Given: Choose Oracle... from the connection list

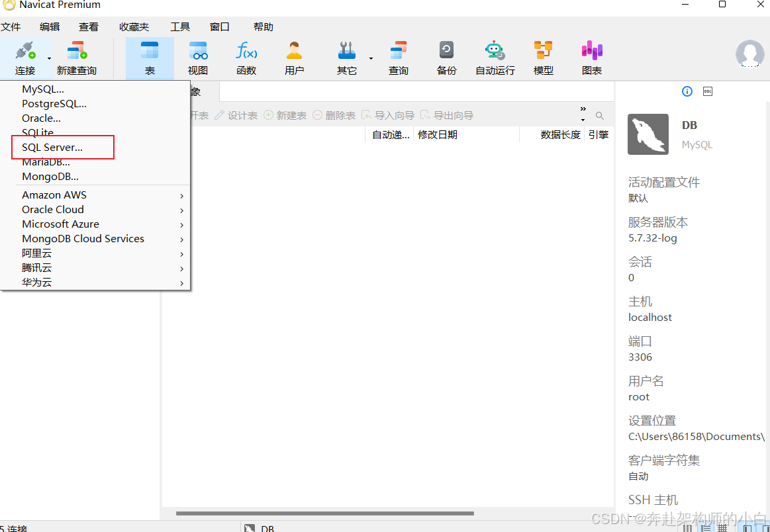Looking at the screenshot, I should pyautogui.click(x=95, y=118).
